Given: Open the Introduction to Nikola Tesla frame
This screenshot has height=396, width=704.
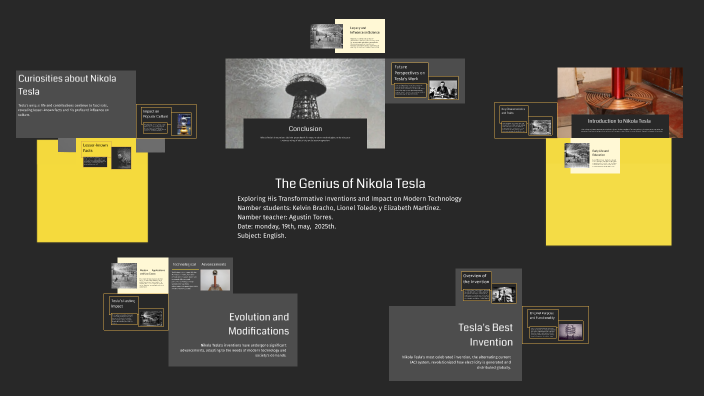Looking at the screenshot, I should pos(620,102).
